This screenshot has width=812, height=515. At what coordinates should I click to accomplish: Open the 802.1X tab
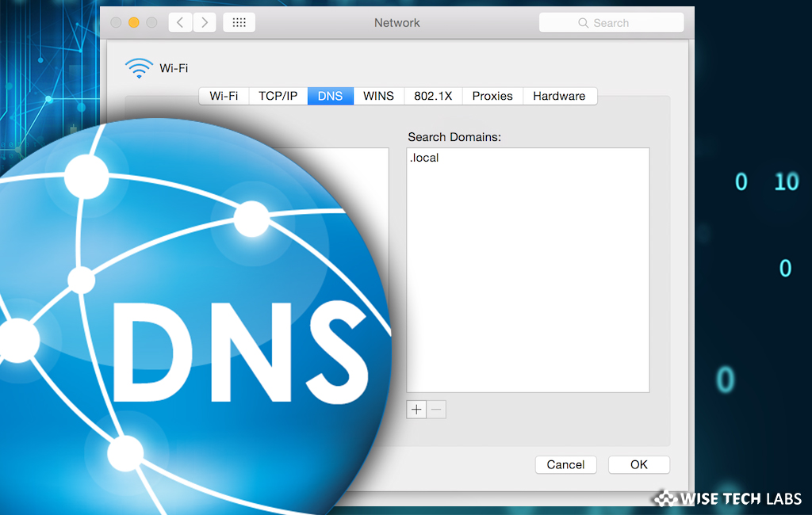433,96
